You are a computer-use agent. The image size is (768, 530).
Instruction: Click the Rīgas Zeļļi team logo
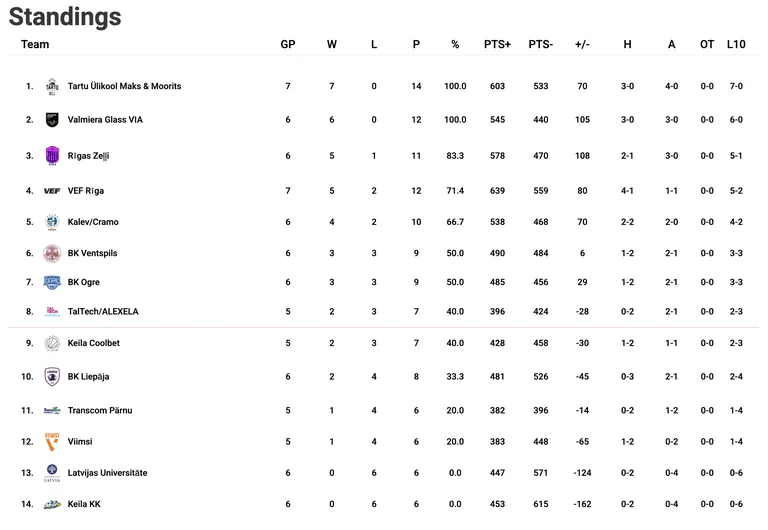click(52, 156)
